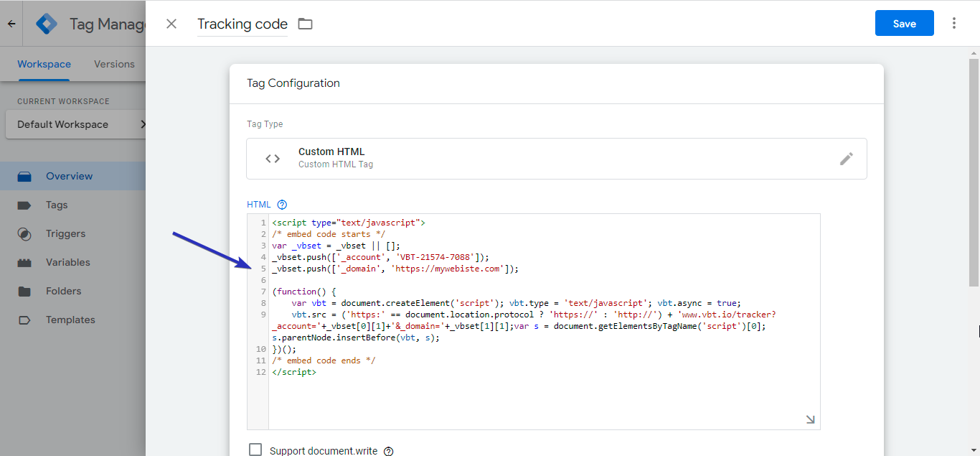Open the folder icon beside Tracking code
Viewport: 980px width, 456px height.
[306, 24]
